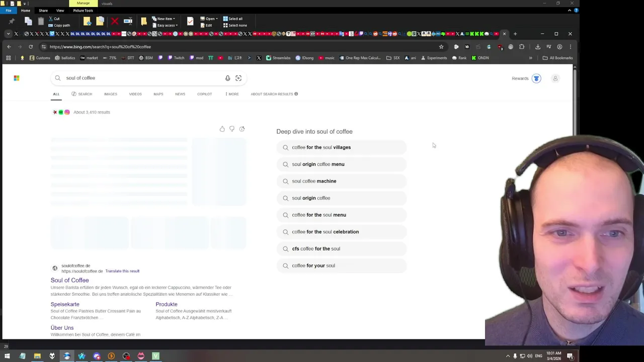This screenshot has height=362, width=644.
Task: Expand the browser tab search chevron
Action: pos(8,34)
